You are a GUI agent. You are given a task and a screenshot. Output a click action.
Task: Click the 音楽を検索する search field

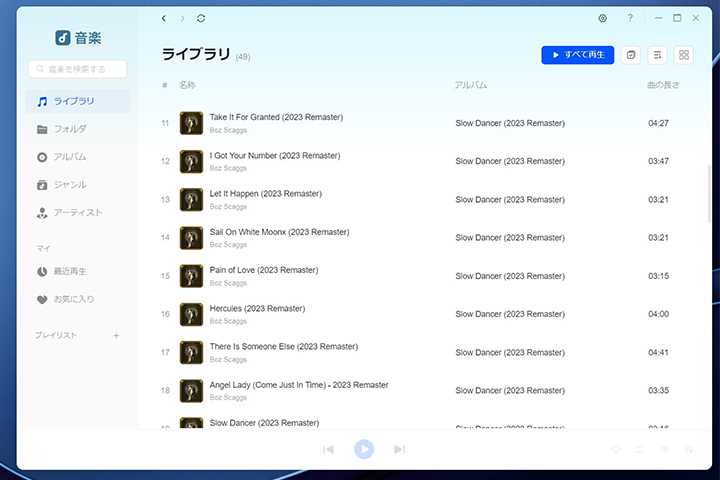(x=79, y=69)
